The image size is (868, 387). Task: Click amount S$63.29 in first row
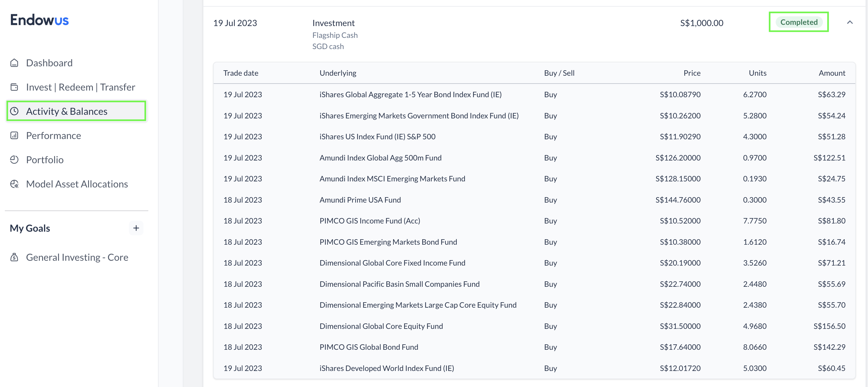(x=832, y=94)
